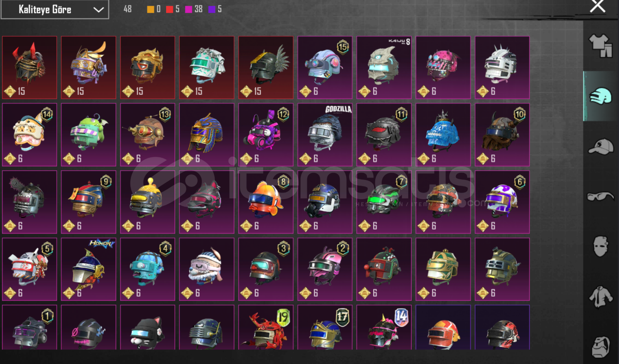
Task: Choose the helmet with badge 19
Action: 266,327
